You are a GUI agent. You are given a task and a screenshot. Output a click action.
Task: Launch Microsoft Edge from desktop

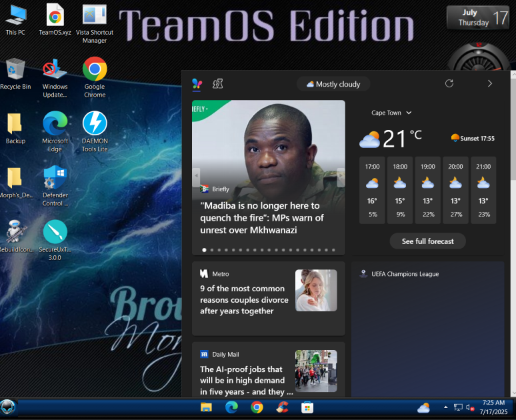(x=55, y=131)
